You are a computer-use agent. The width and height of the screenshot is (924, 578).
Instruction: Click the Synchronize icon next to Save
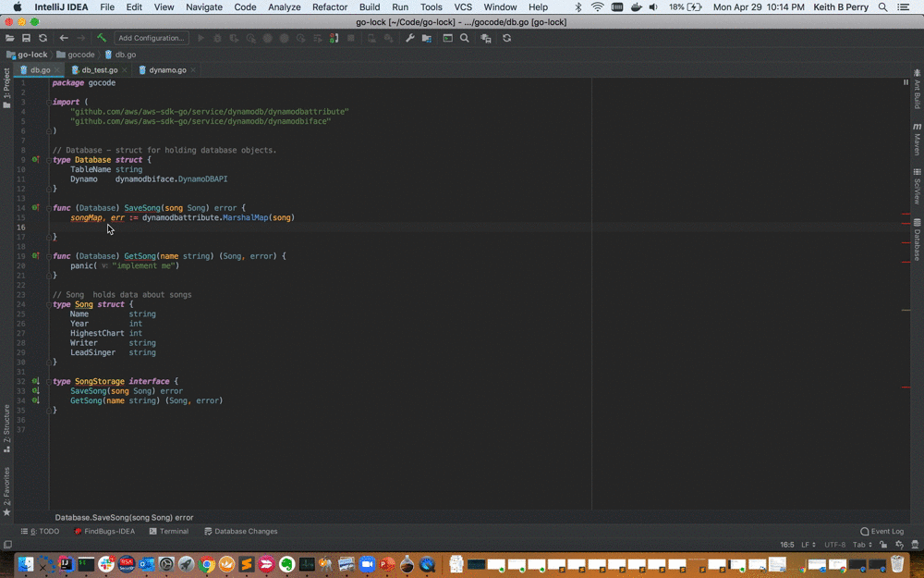(x=43, y=38)
